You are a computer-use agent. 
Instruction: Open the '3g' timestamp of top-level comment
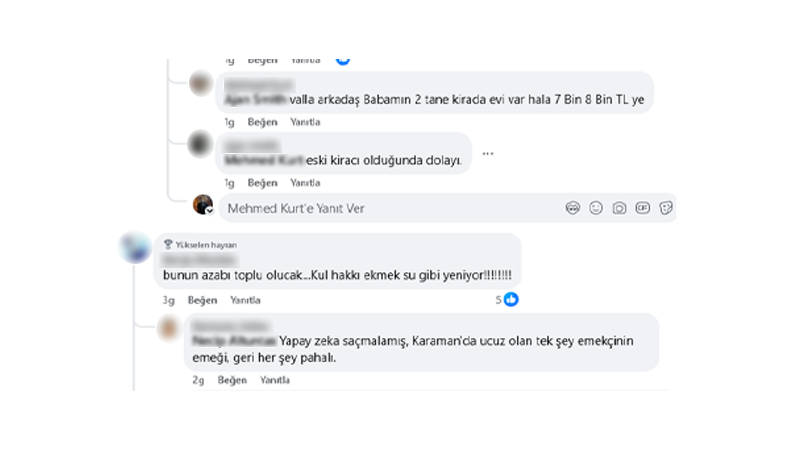click(x=168, y=300)
